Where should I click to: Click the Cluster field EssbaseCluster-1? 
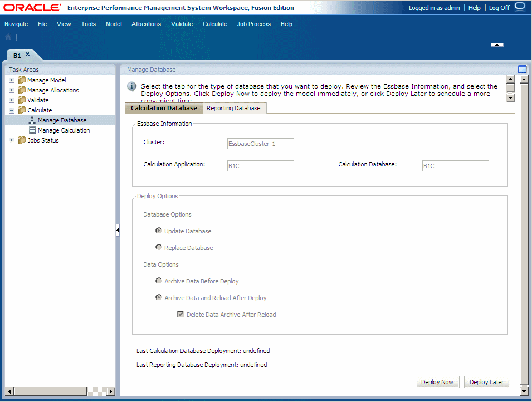coord(261,144)
